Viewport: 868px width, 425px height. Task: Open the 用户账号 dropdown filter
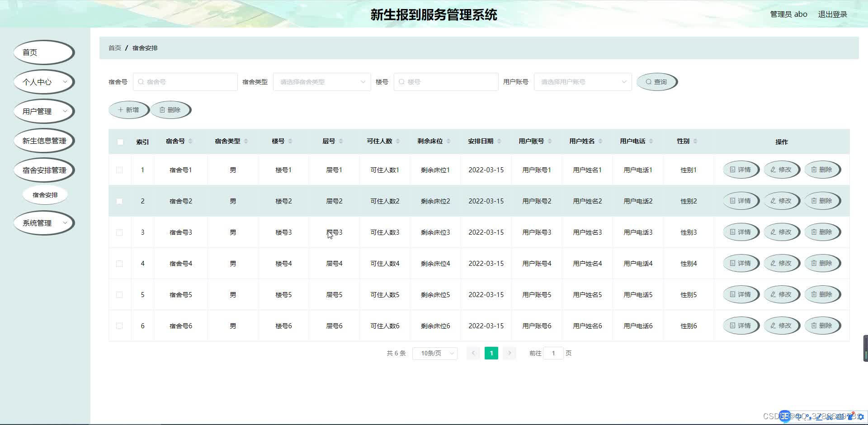coord(583,82)
